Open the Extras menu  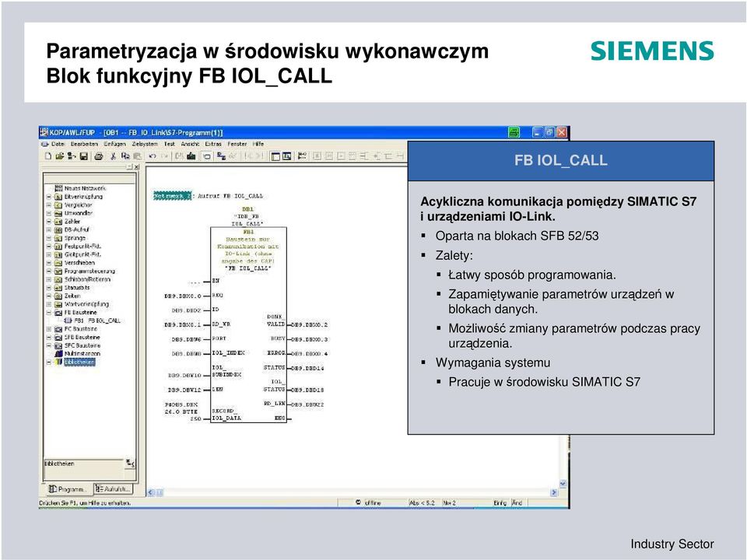coord(213,144)
